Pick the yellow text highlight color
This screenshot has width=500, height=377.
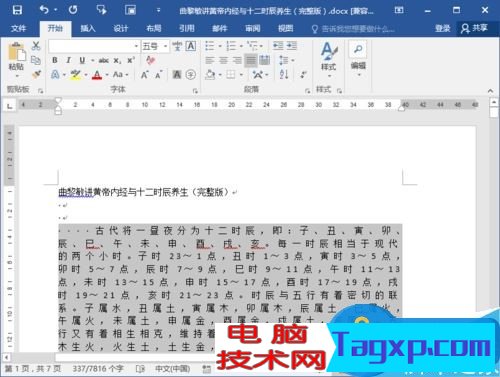coord(76,75)
